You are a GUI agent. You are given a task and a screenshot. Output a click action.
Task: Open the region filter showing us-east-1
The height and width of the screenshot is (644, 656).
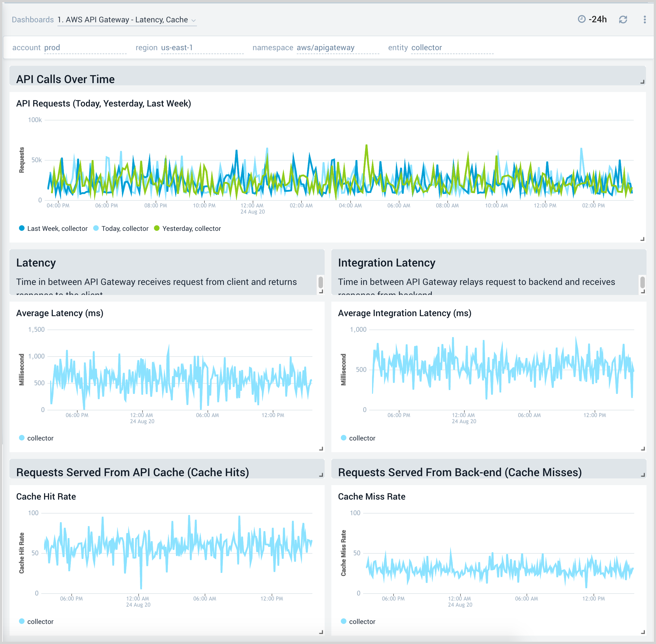pos(177,47)
